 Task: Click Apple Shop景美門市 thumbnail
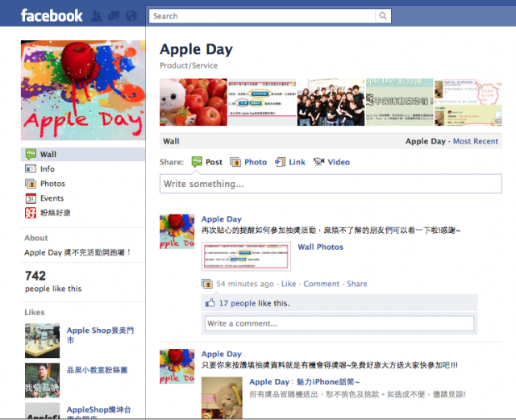pos(42,341)
